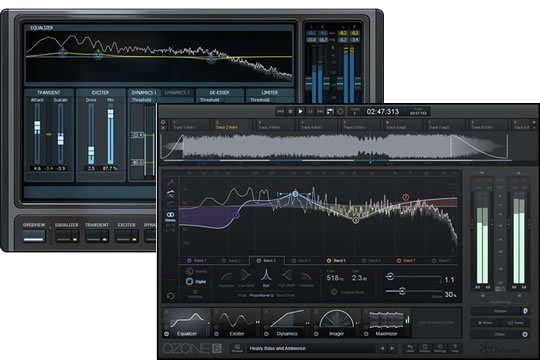Expand the track list overflow arrow
The width and height of the screenshot is (540, 360).
click(534, 122)
